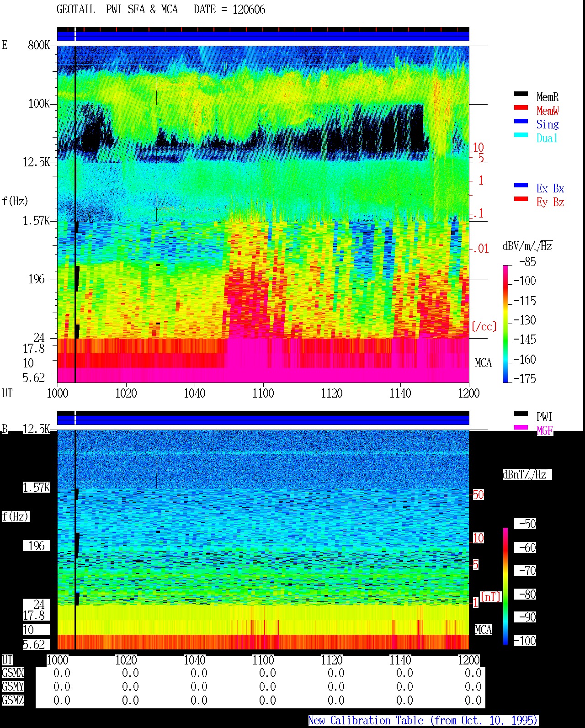Click the "MemR" legend label
The image size is (585, 728).
click(x=548, y=97)
